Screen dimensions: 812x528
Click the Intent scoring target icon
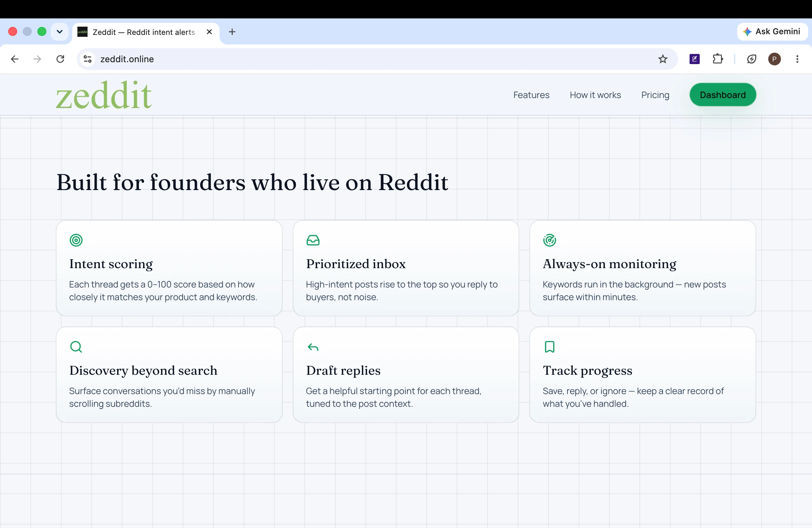76,240
